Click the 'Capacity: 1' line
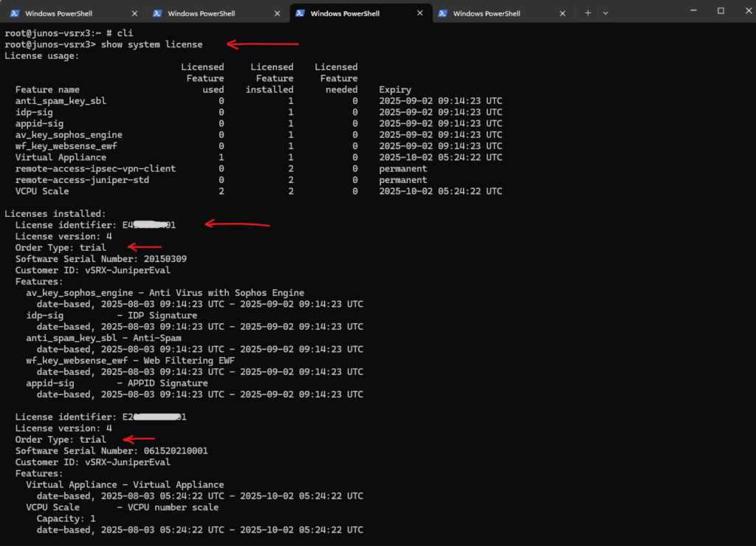This screenshot has height=546, width=756. point(66,519)
